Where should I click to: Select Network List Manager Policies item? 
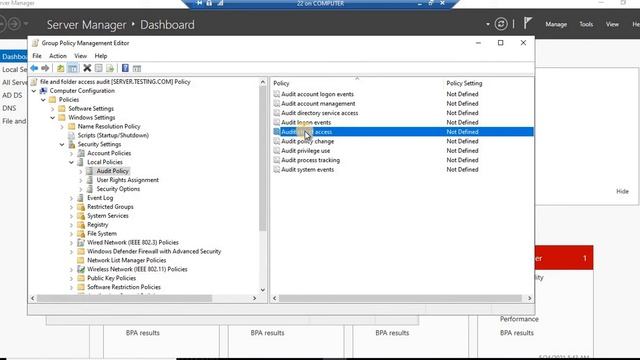(127, 260)
